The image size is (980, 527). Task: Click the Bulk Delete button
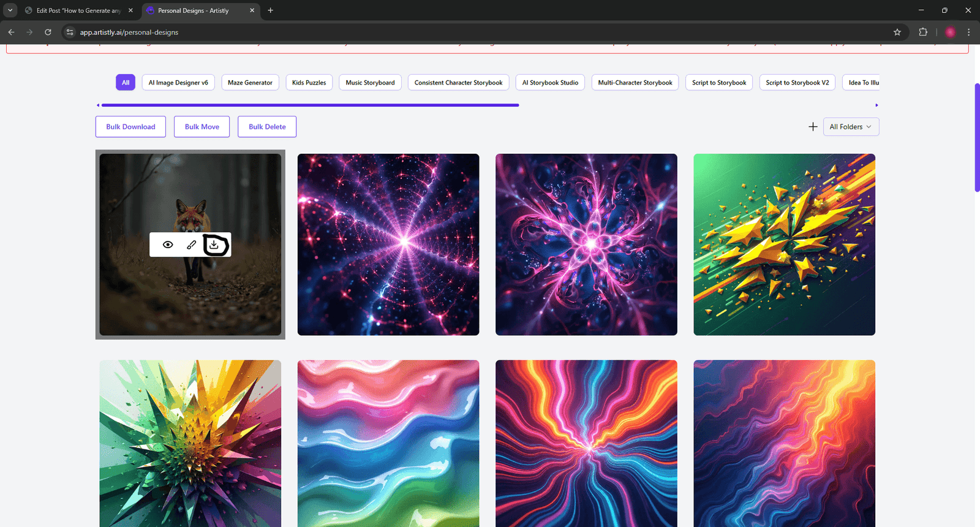267,127
